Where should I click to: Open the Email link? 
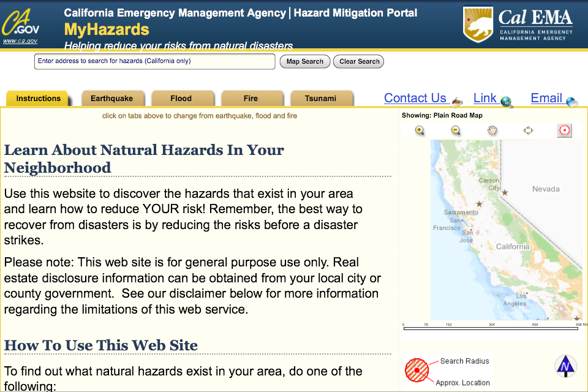[546, 98]
